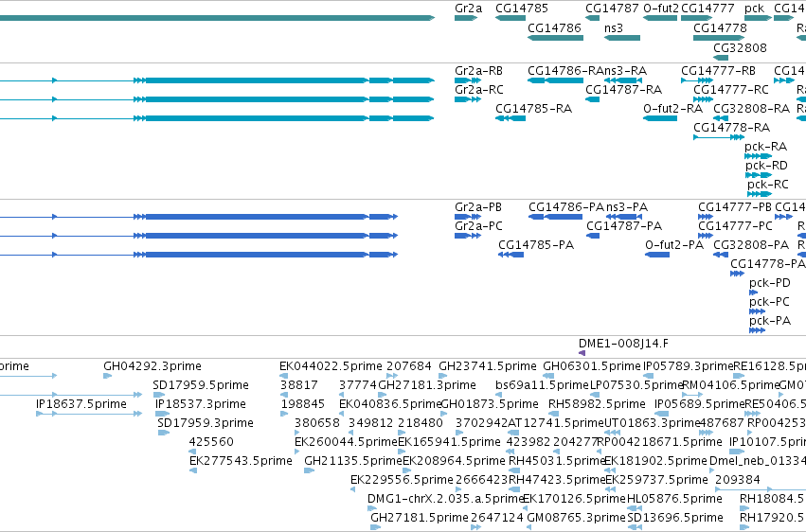Viewport: 806px width, 532px height.
Task: Select the pck-RD transcript
Action: pos(759,175)
